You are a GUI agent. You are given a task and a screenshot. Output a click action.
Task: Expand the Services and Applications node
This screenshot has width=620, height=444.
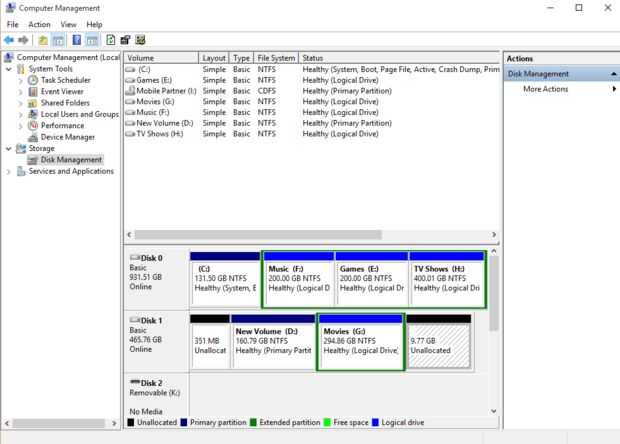(x=9, y=172)
